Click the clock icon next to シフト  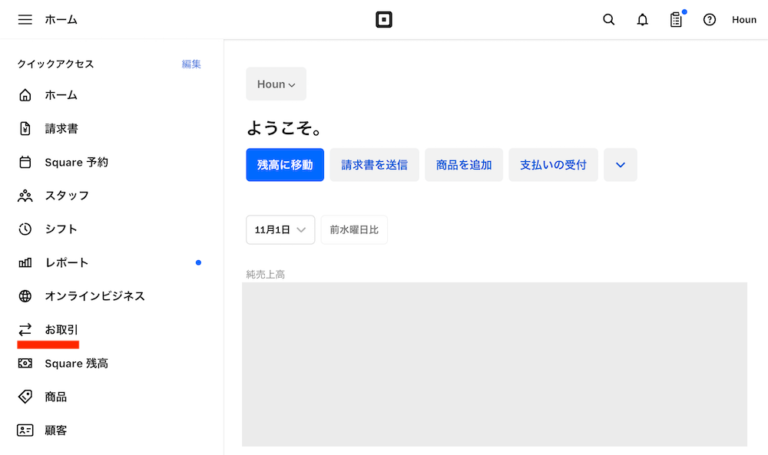[25, 229]
